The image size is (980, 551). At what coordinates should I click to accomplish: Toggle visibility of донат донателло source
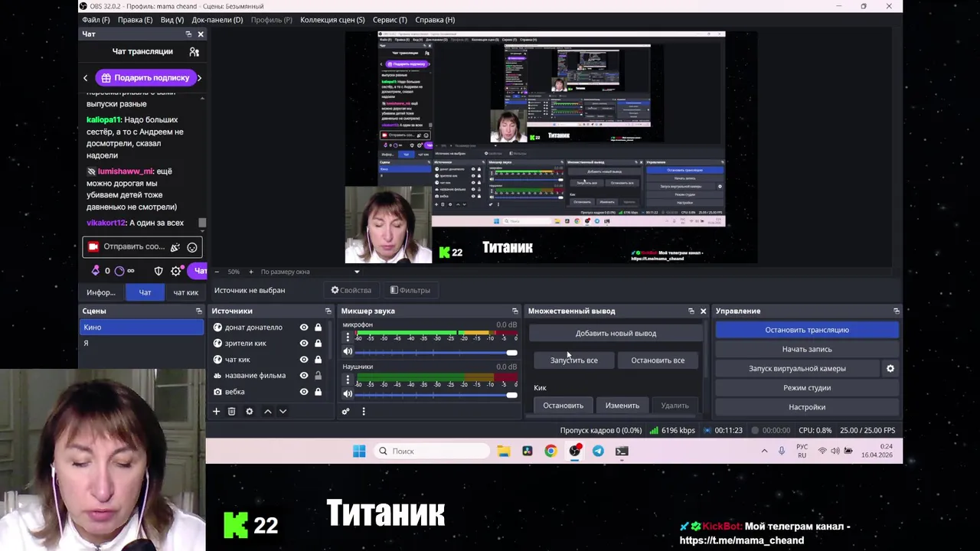[304, 328]
